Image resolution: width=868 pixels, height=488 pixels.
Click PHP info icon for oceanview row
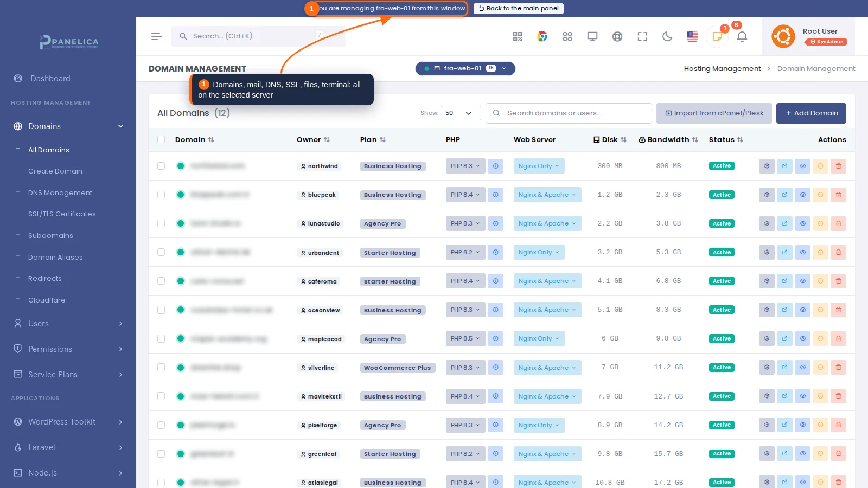click(495, 310)
